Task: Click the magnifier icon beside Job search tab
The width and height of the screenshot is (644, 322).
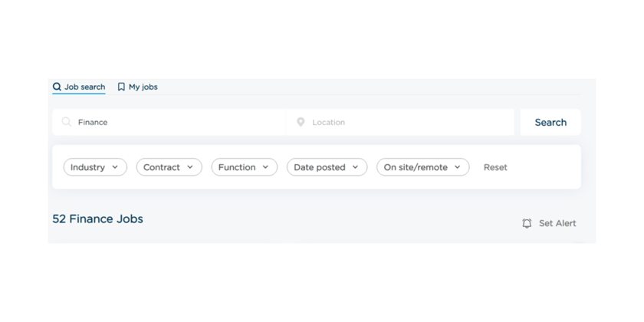Action: tap(57, 87)
